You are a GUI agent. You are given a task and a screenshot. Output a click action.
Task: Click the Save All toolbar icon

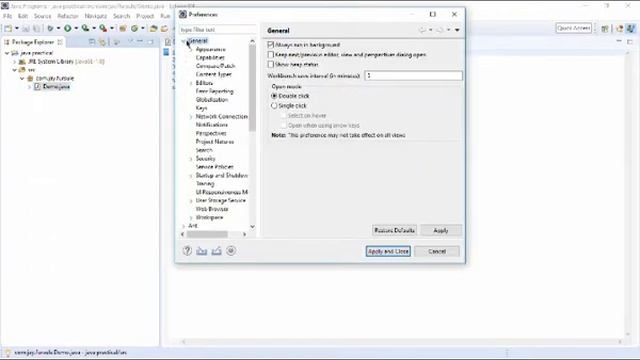tap(36, 28)
